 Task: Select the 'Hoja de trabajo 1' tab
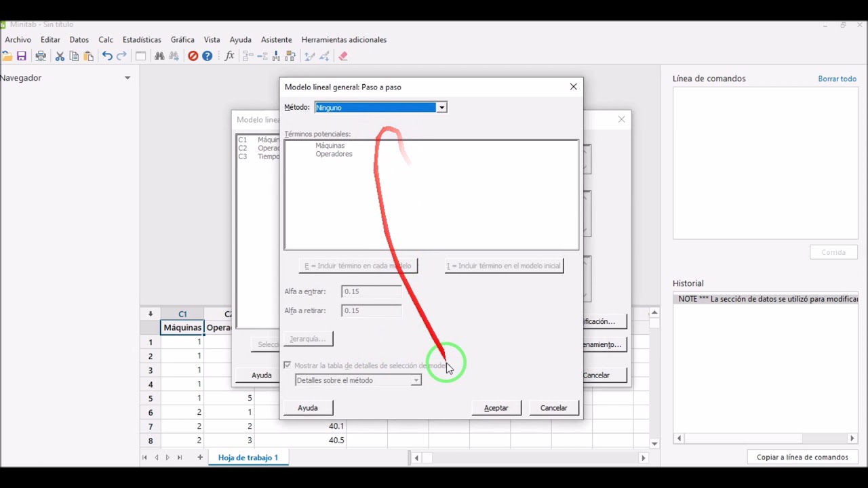(x=248, y=457)
